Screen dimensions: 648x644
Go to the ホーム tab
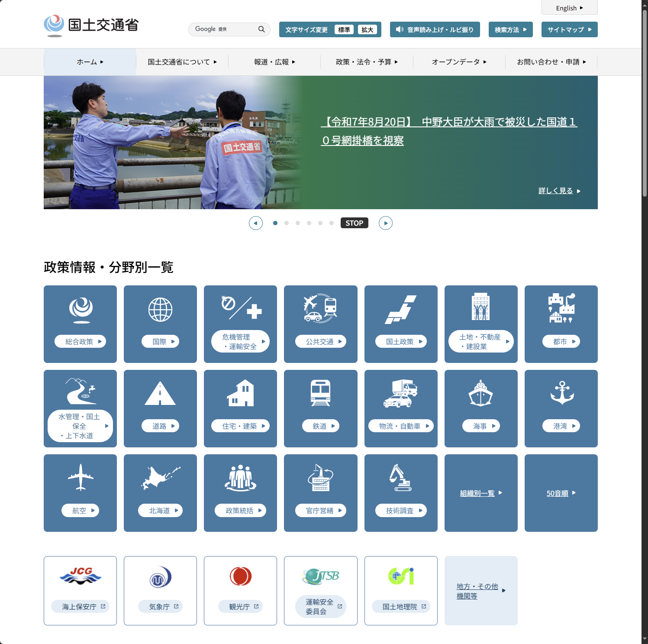click(90, 62)
